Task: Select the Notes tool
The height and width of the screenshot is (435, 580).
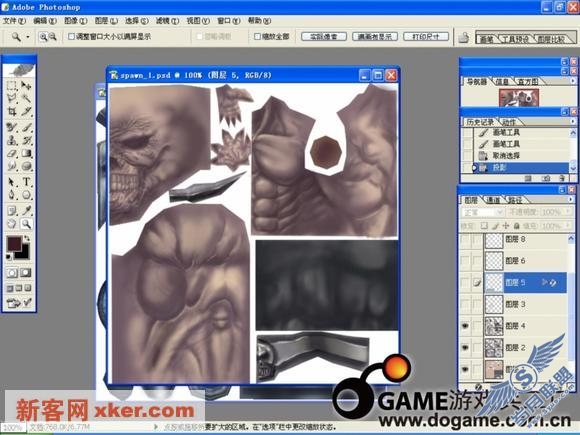Action: click(11, 211)
